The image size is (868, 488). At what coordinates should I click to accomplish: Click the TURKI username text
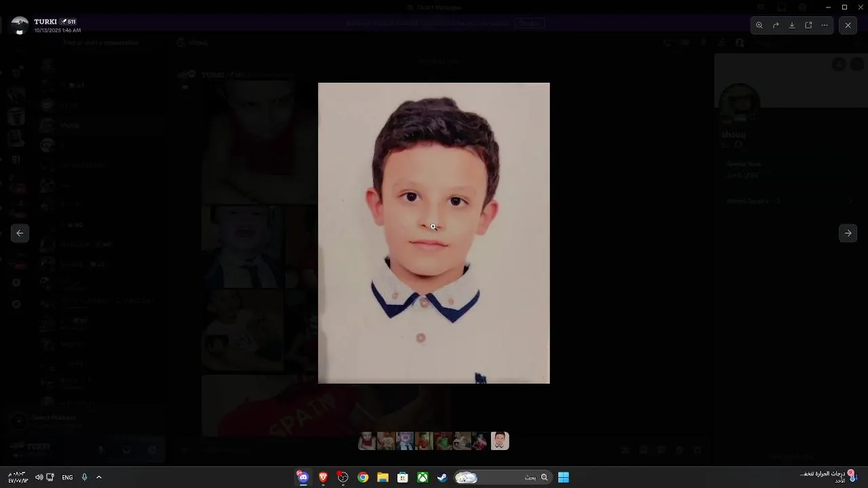coord(45,22)
